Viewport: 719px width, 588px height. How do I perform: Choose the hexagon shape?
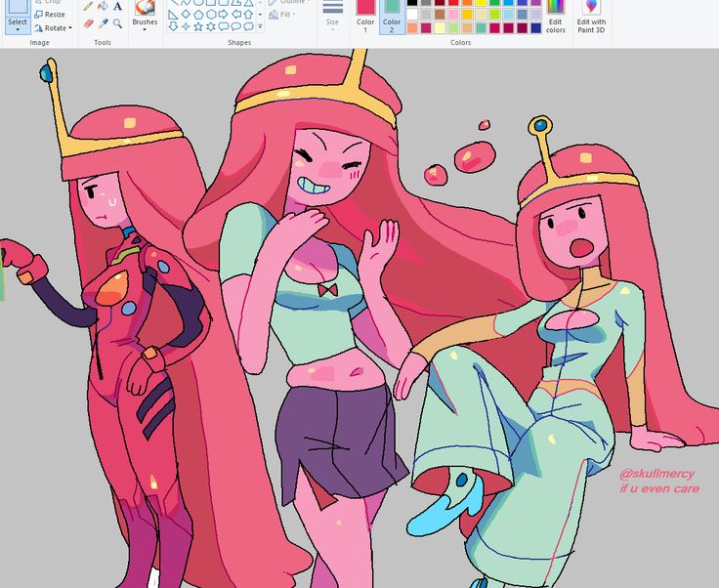coord(211,15)
